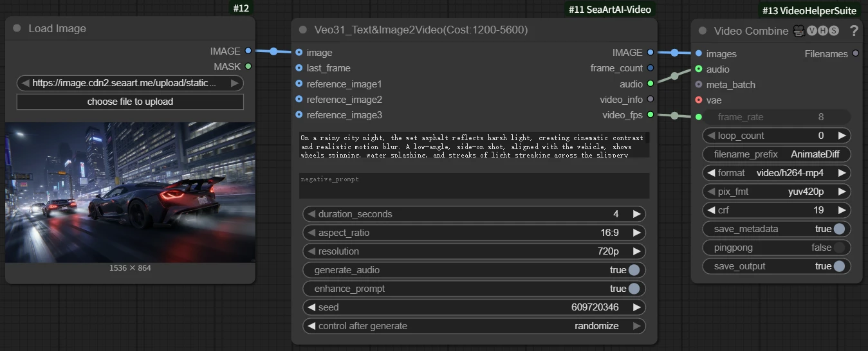Click the collapse dot on Veo31 node header
The image size is (868, 351).
coord(303,30)
